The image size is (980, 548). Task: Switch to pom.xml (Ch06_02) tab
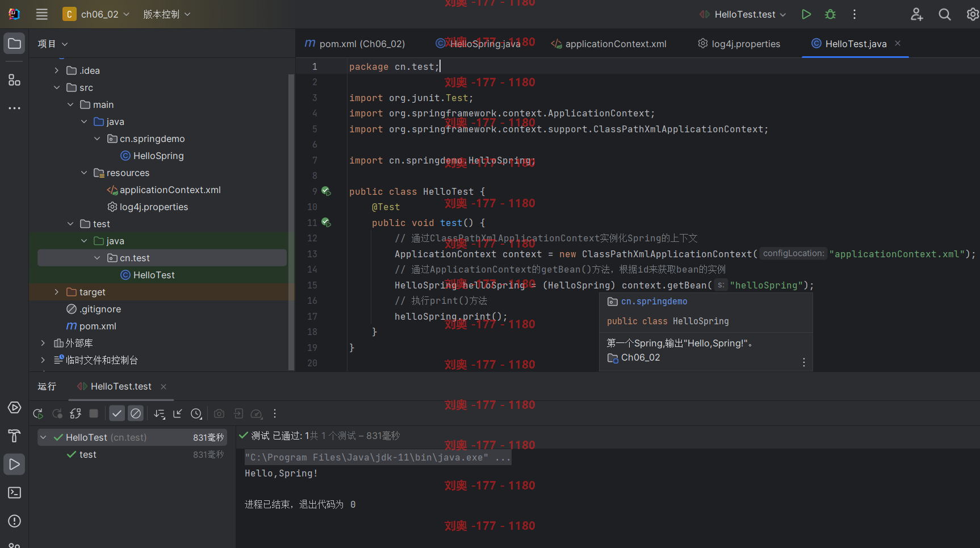coord(355,44)
